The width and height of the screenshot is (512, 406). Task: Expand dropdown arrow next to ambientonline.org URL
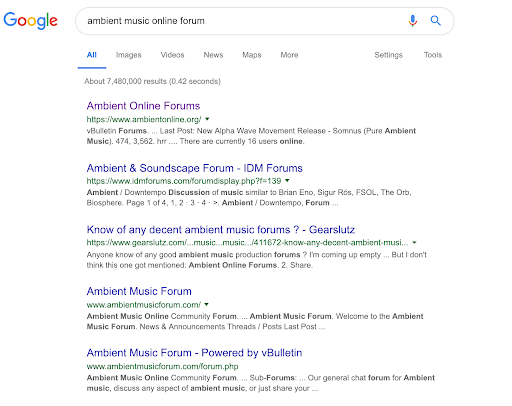click(207, 119)
